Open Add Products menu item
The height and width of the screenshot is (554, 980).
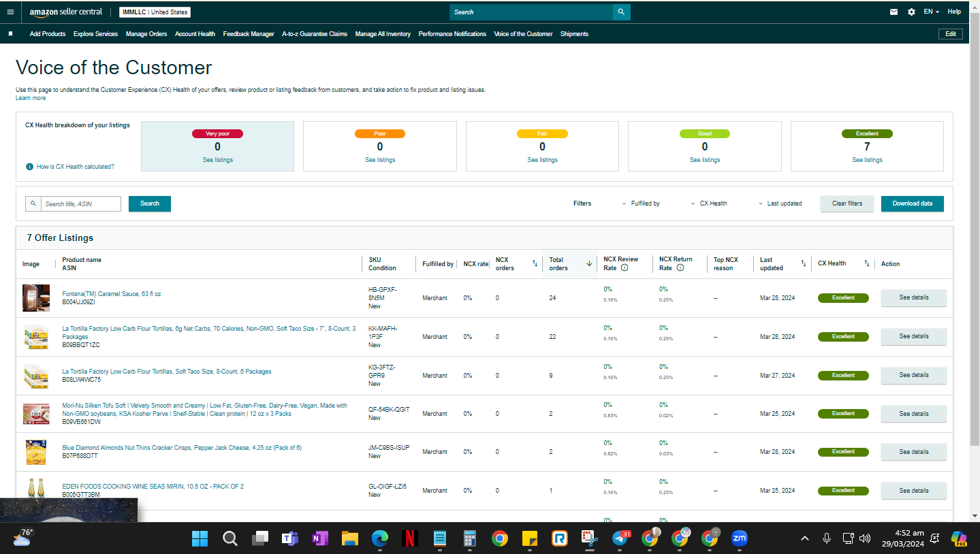[48, 34]
